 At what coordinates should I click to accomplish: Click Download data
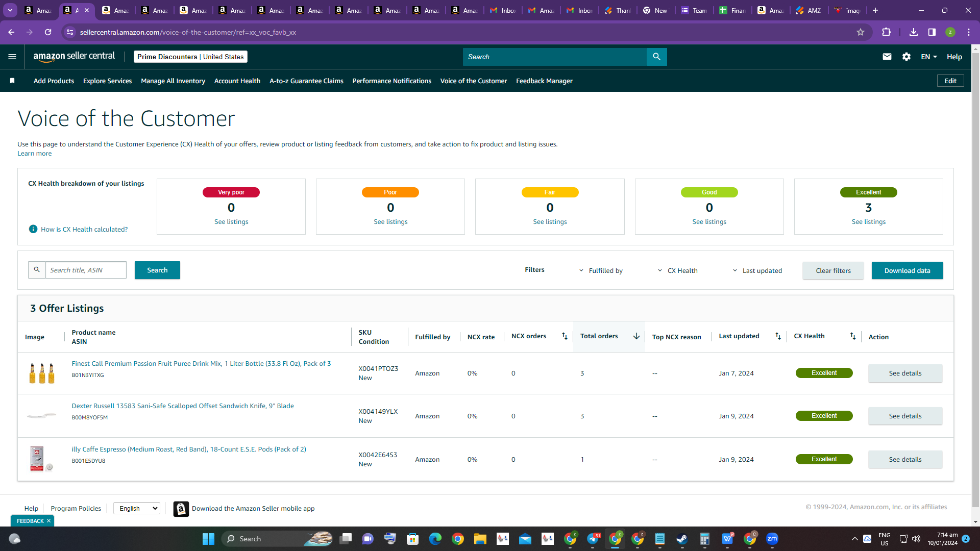pos(907,270)
